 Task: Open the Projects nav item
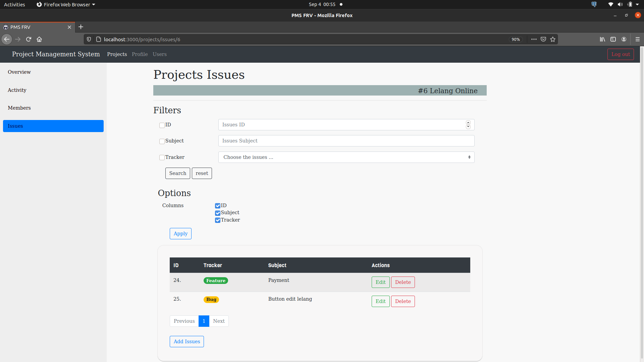[x=117, y=54]
